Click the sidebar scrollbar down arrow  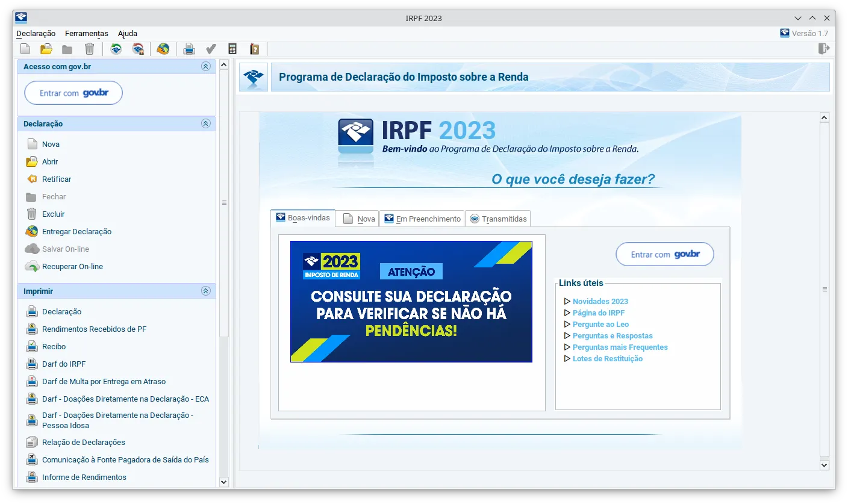224,482
